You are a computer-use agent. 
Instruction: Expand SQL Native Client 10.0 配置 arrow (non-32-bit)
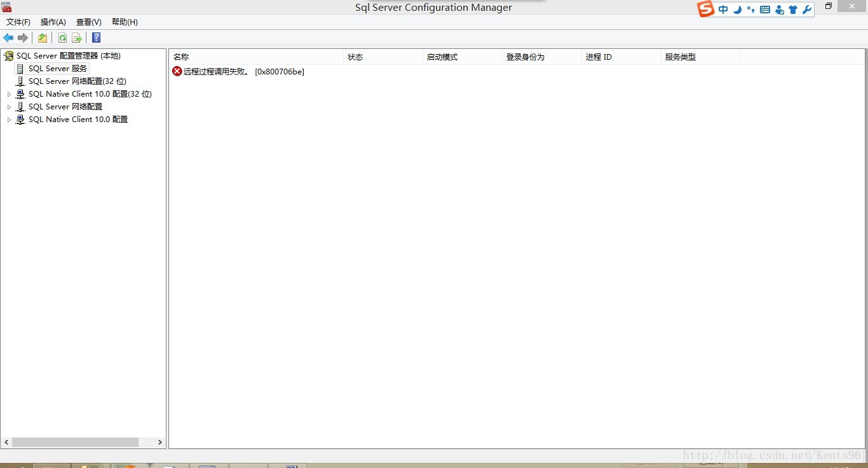click(9, 120)
